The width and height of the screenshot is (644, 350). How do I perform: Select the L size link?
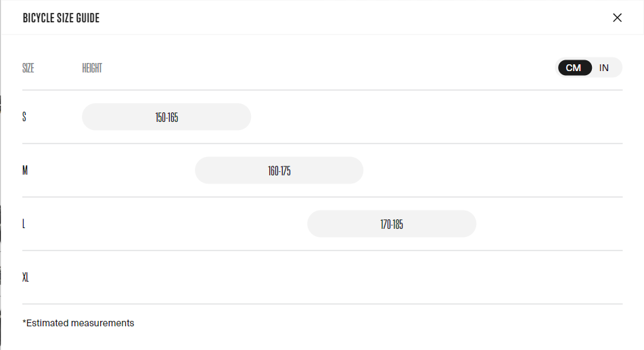[24, 224]
